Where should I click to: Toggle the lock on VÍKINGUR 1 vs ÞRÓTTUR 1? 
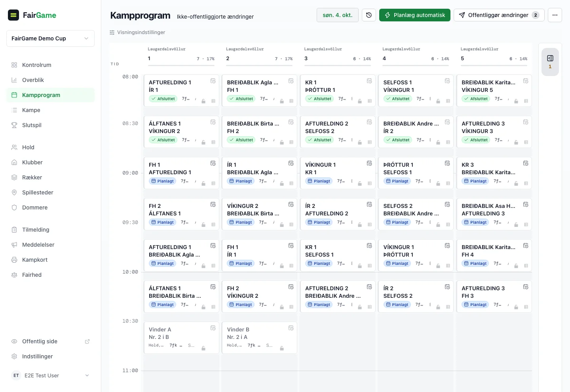click(x=438, y=266)
